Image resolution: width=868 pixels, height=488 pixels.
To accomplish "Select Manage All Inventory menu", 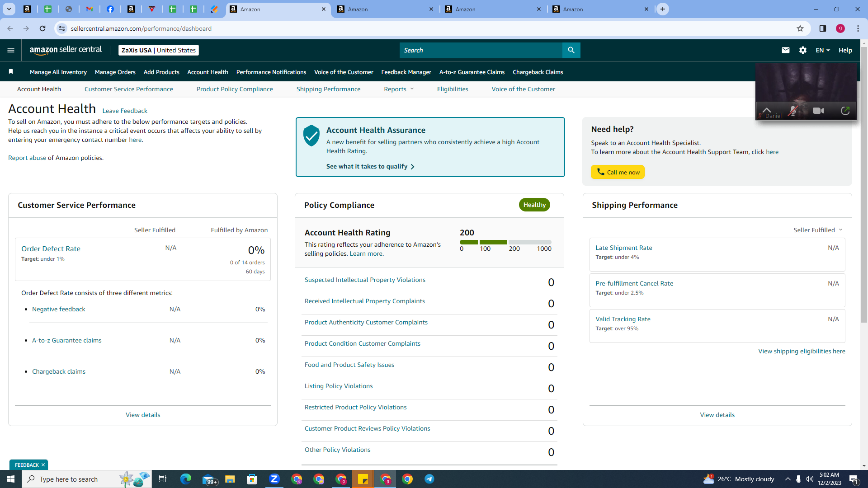I will (x=58, y=72).
